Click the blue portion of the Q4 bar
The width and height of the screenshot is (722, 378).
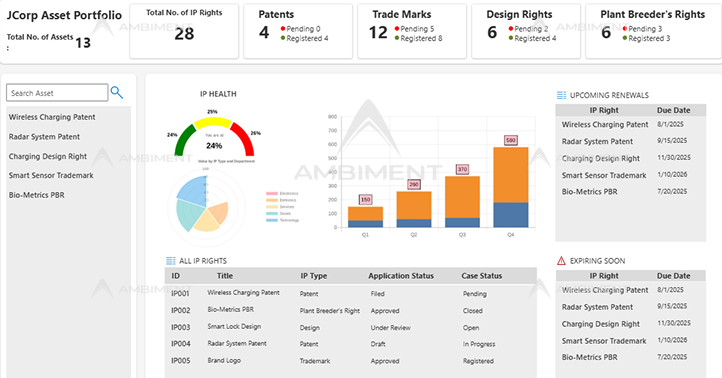(511, 215)
